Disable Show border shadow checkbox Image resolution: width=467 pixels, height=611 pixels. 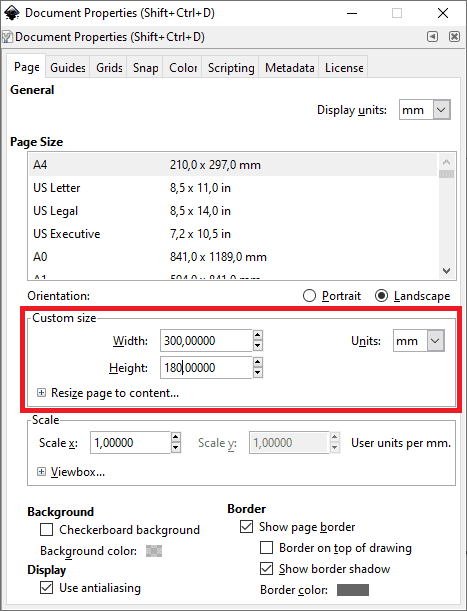(x=266, y=569)
